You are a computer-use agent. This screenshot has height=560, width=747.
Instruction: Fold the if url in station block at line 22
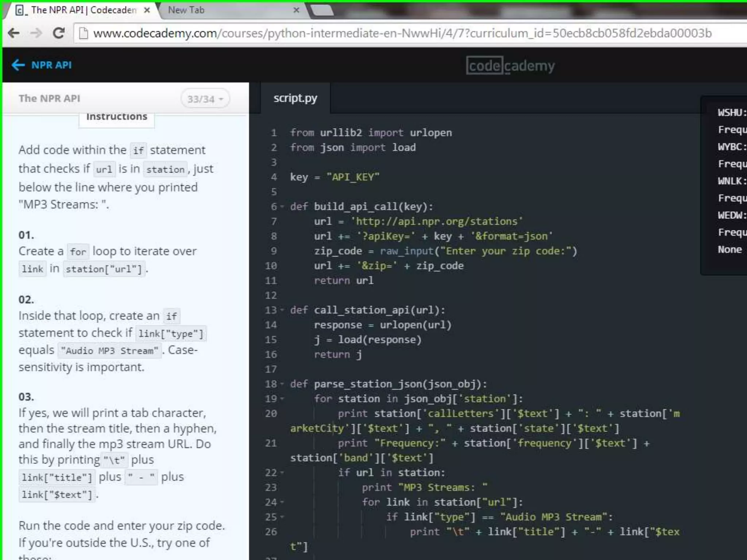pos(282,473)
